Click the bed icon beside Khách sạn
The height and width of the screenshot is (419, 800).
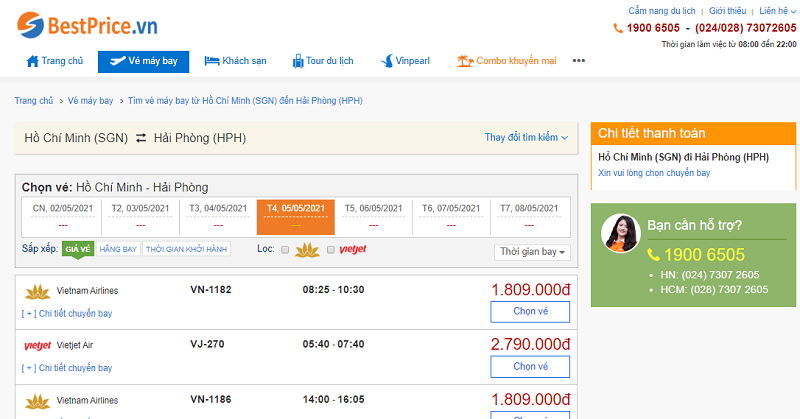click(x=212, y=61)
